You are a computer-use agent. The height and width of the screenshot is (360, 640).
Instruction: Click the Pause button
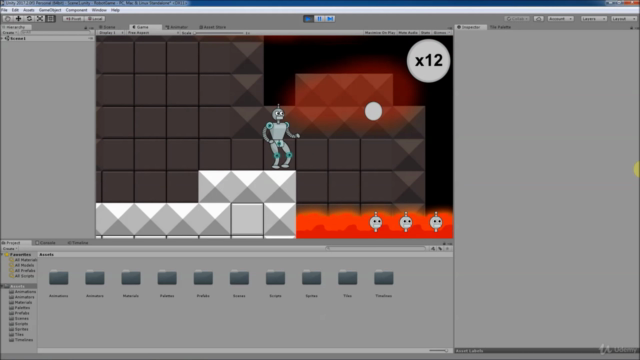(320, 19)
